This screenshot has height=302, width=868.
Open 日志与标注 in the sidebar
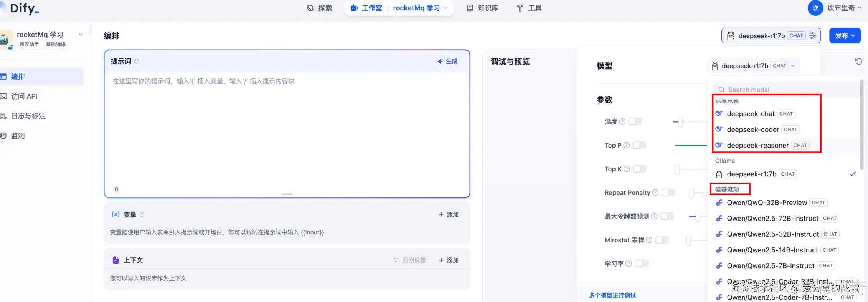[x=41, y=116]
